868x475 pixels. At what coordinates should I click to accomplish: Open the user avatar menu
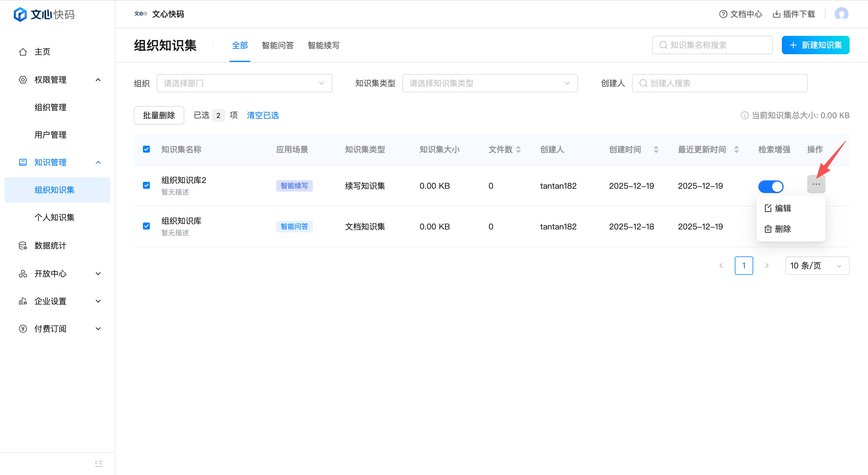[x=841, y=14]
